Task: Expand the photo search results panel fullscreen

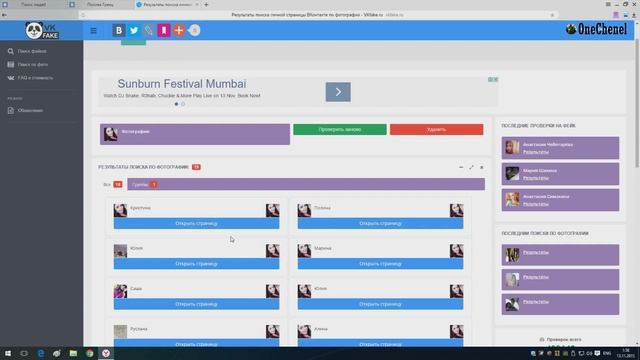Action: coord(471,167)
